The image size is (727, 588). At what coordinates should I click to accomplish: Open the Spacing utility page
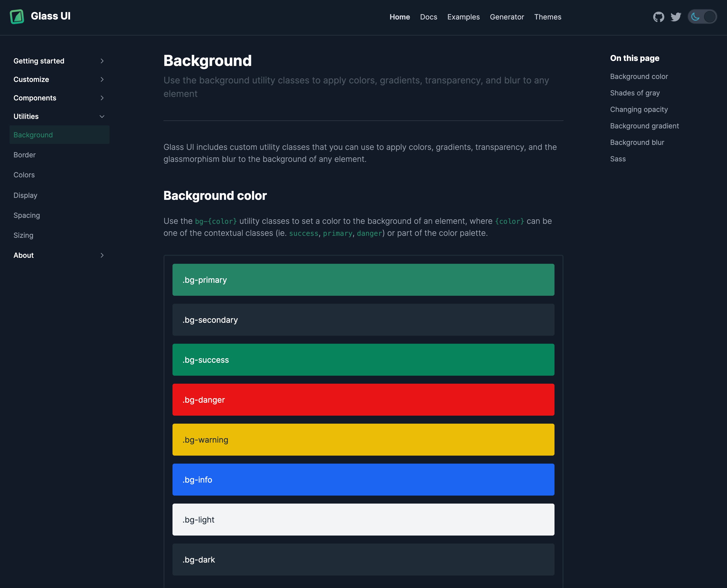click(27, 215)
